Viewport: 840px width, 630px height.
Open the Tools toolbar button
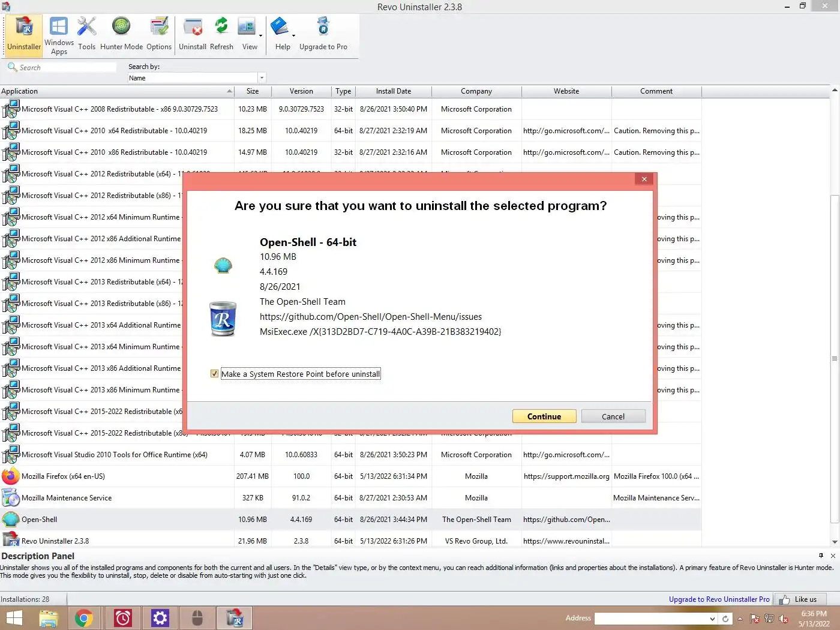(x=86, y=35)
